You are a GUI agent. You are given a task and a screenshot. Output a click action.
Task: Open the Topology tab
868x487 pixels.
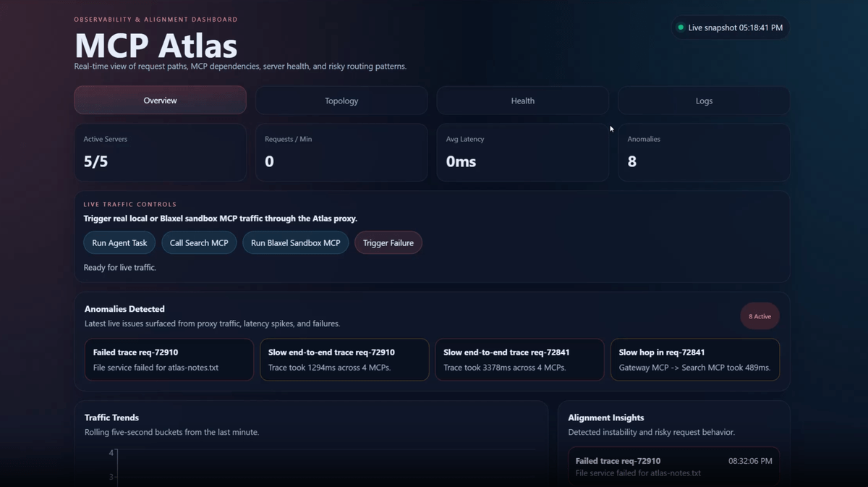(x=341, y=101)
